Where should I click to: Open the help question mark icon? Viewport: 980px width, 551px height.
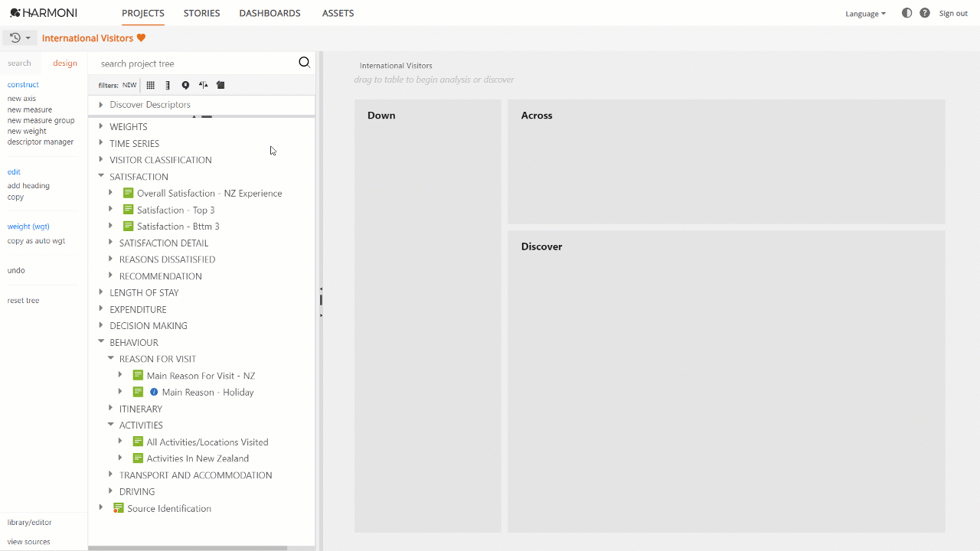925,13
